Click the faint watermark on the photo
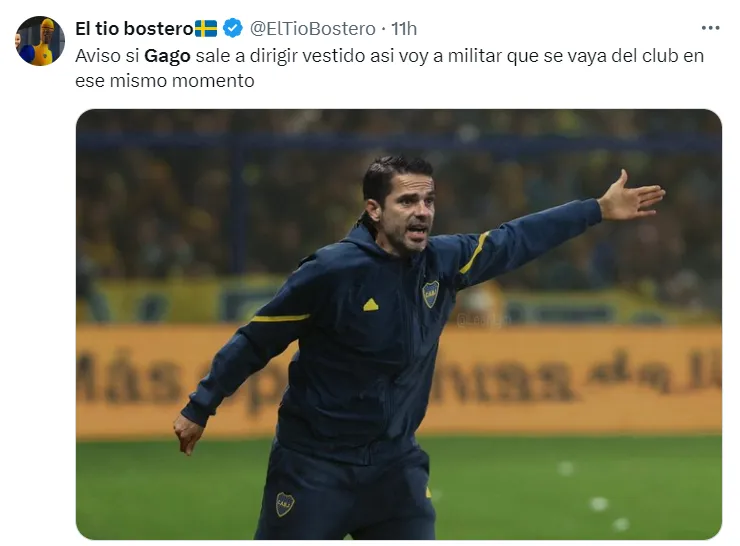This screenshot has height=546, width=740. [483, 320]
